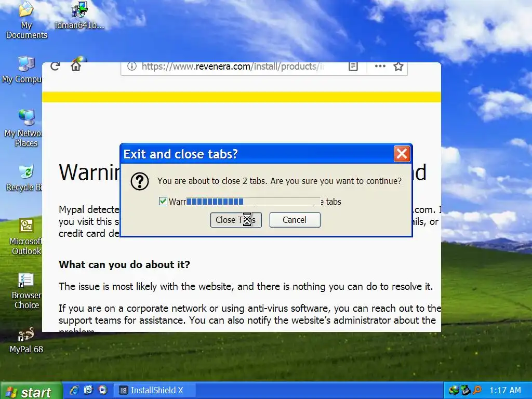Cancel the exit and close tabs dialog

pyautogui.click(x=295, y=220)
